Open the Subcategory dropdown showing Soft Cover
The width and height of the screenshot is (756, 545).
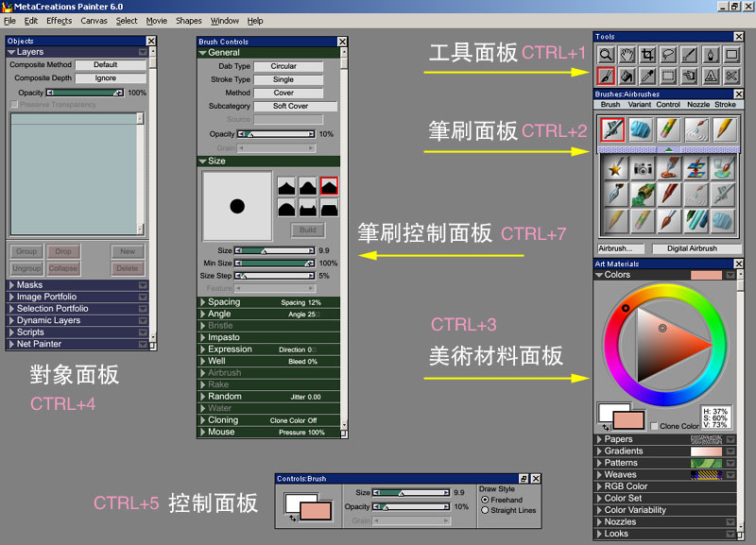295,106
